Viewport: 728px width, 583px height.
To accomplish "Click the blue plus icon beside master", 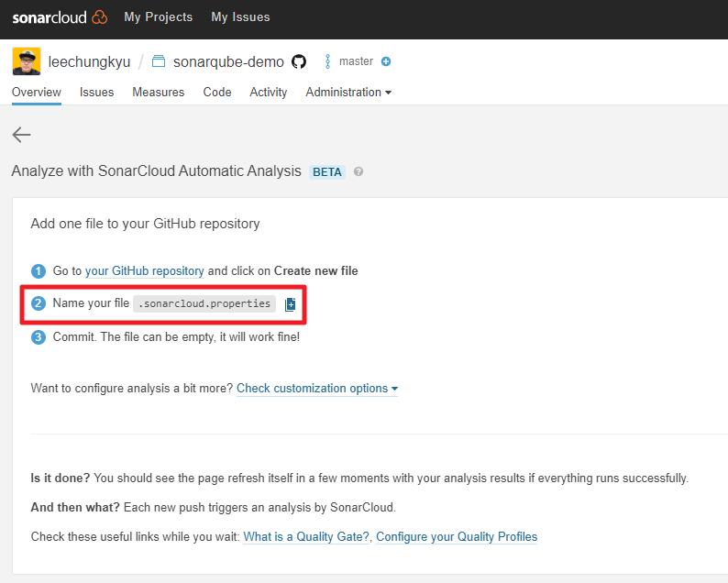I will (x=386, y=61).
